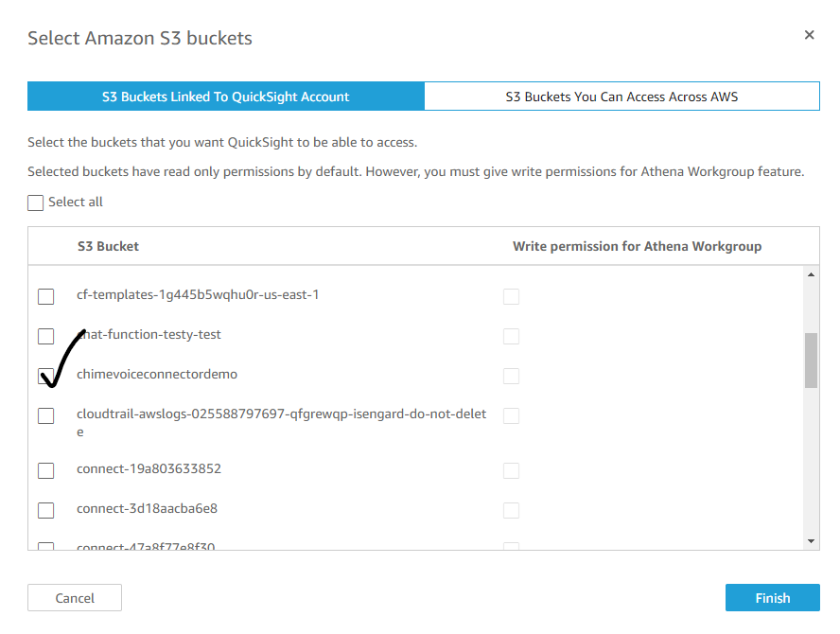Click the Select all label text

[76, 203]
